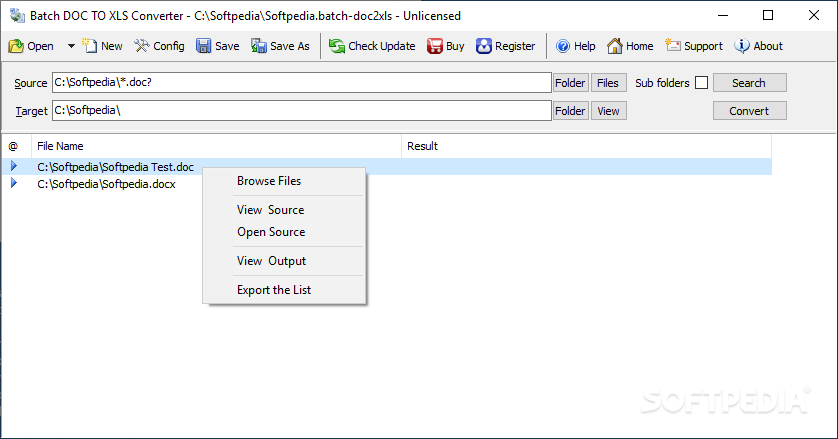This screenshot has height=439, width=838.
Task: Maximize the converter window
Action: pos(768,16)
